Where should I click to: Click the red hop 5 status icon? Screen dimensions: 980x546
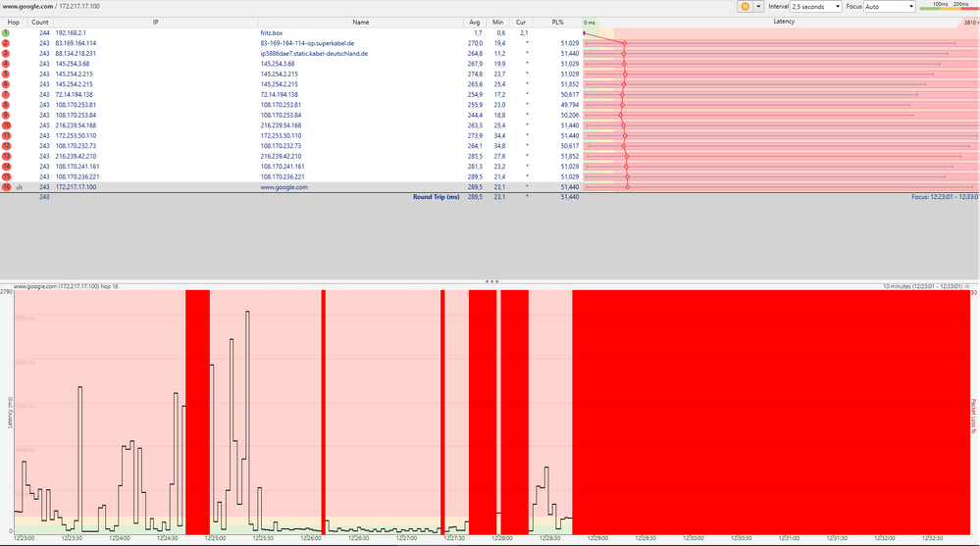[x=6, y=74]
